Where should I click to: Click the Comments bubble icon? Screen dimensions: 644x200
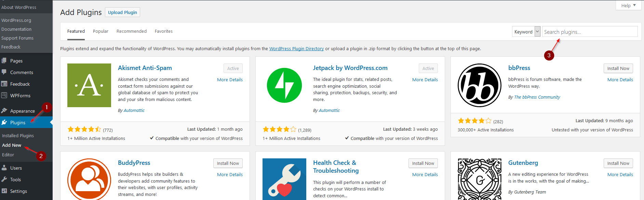point(4,72)
